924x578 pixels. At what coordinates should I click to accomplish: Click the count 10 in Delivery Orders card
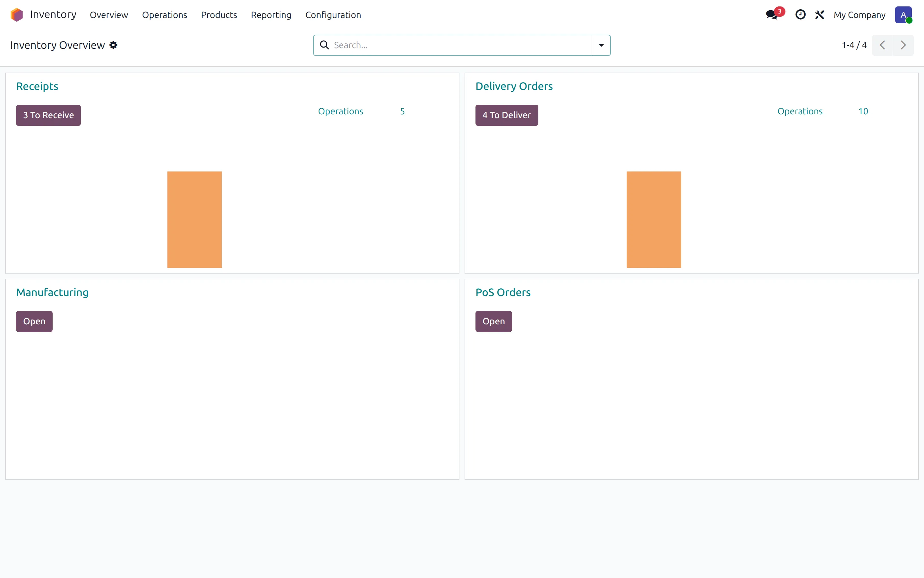(863, 111)
